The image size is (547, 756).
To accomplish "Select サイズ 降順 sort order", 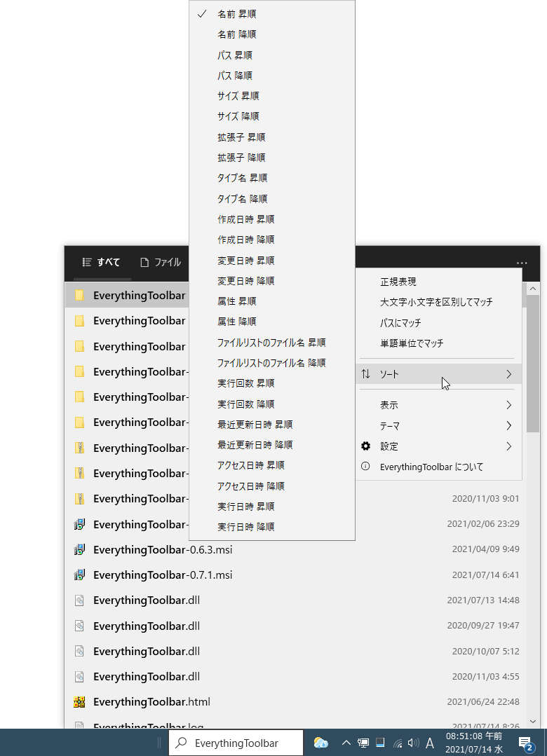I will 272,116.
